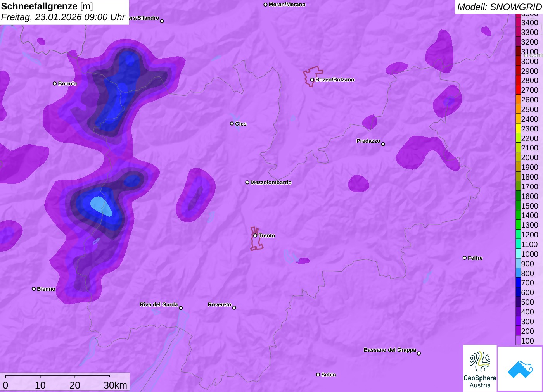Screen dimensions: 543x392
Task: Click the Modell: SNOWGRID label
Action: pyautogui.click(x=499, y=7)
